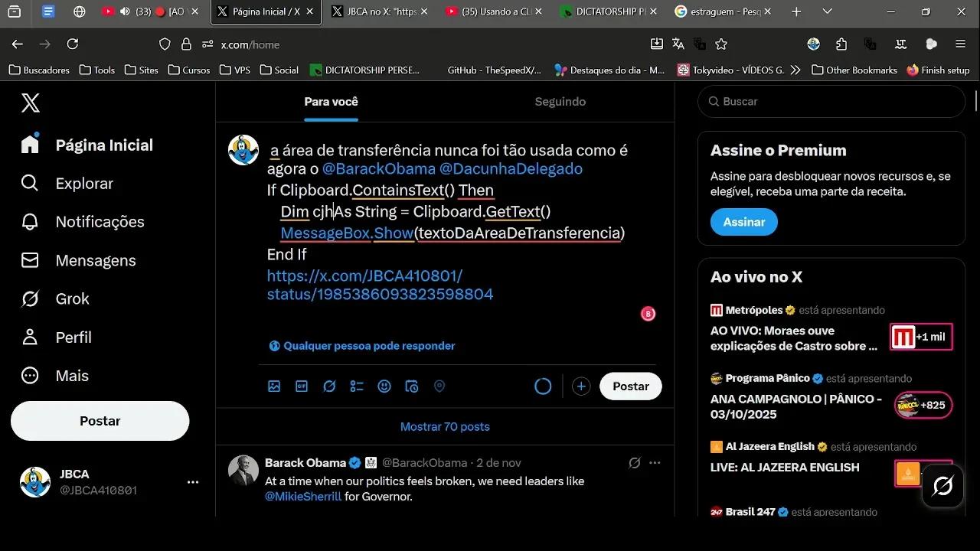980x551 pixels.
Task: Click the X logo in the sidebar
Action: [x=31, y=102]
